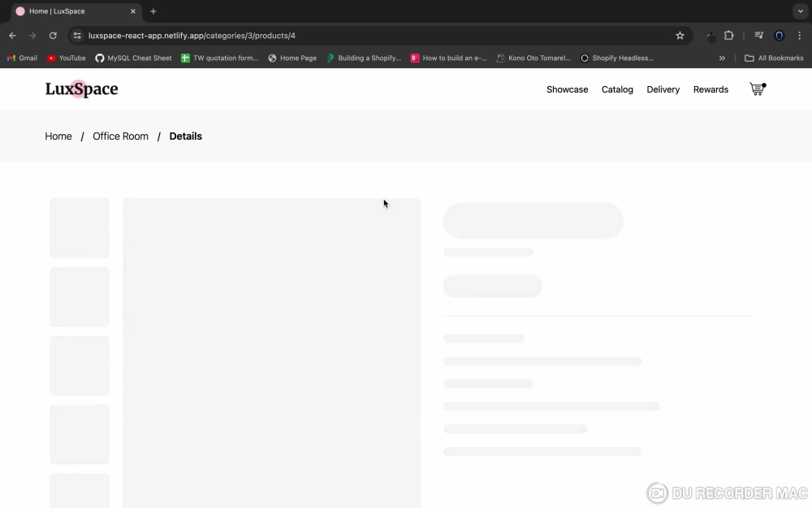Image resolution: width=812 pixels, height=508 pixels.
Task: Open the Catalog nav link
Action: (x=617, y=89)
